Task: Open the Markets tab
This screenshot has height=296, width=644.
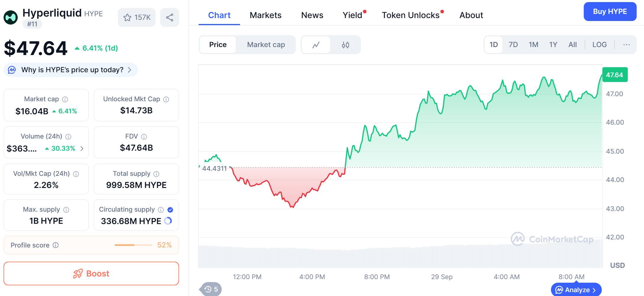Action: [x=265, y=15]
